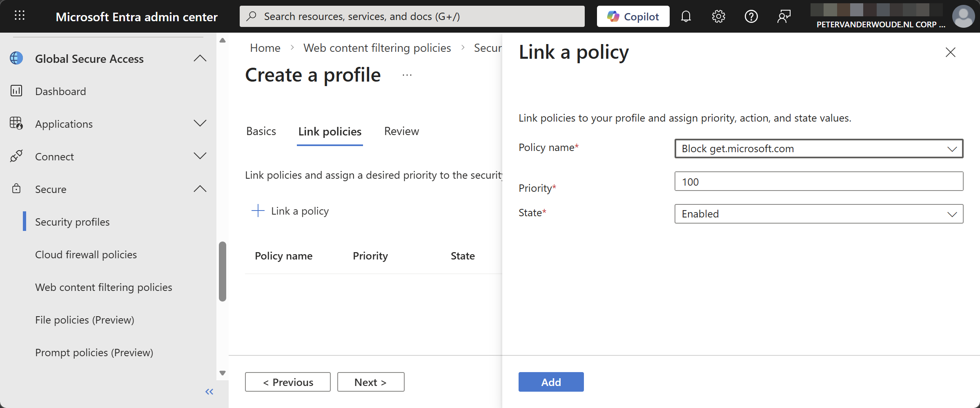This screenshot has height=408, width=980.
Task: Click the ellipsis next to Create a profile
Action: point(407,75)
